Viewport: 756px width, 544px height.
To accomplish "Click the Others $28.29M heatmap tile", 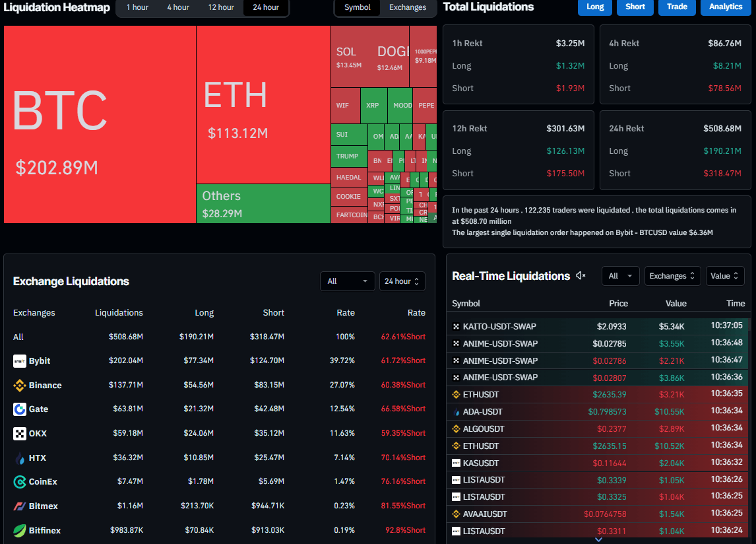I will (263, 204).
